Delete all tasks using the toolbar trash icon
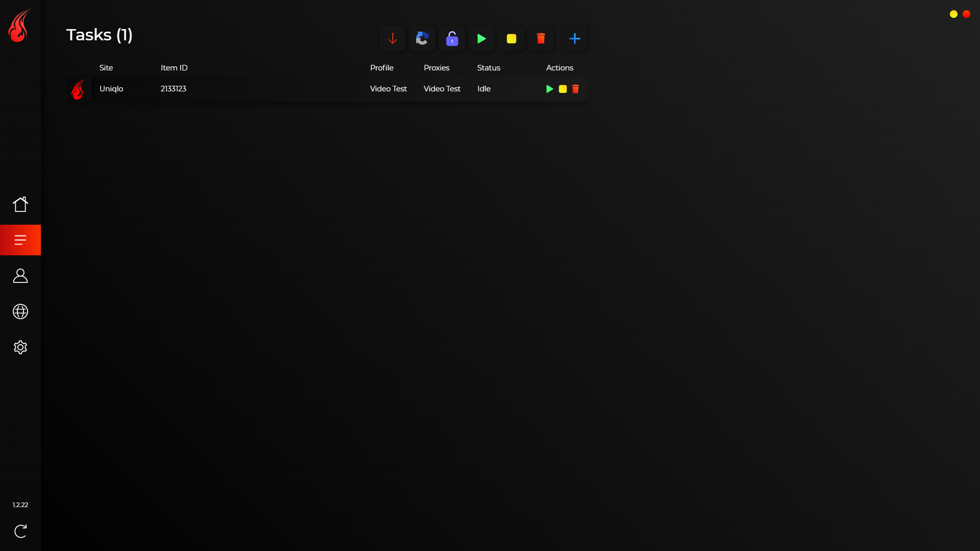Viewport: 980px width, 551px height. (x=541, y=39)
